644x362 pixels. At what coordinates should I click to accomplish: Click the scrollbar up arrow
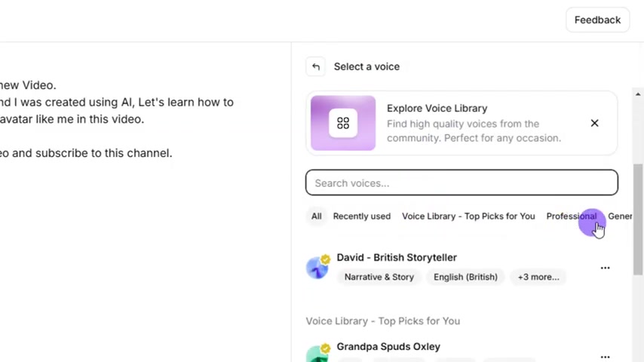638,94
